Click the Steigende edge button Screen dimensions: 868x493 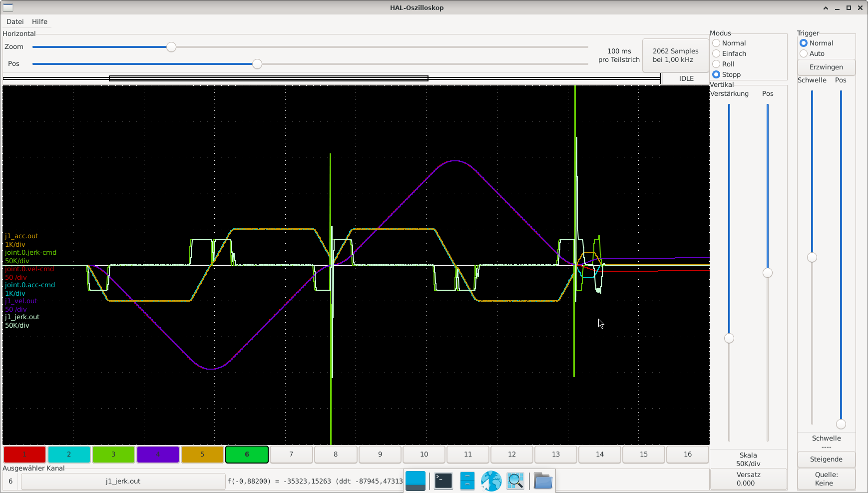pyautogui.click(x=826, y=460)
